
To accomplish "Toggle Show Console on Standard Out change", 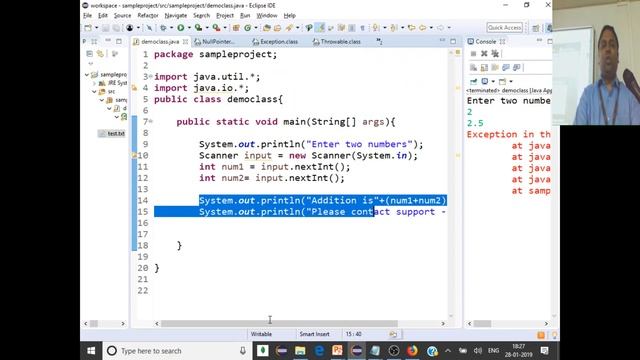I will click(506, 67).
